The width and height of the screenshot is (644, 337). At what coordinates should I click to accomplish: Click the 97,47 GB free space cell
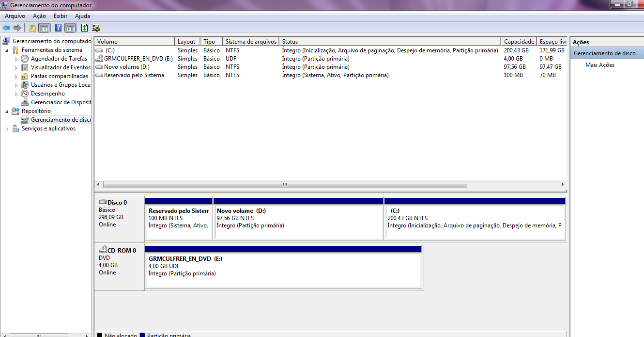tap(551, 67)
